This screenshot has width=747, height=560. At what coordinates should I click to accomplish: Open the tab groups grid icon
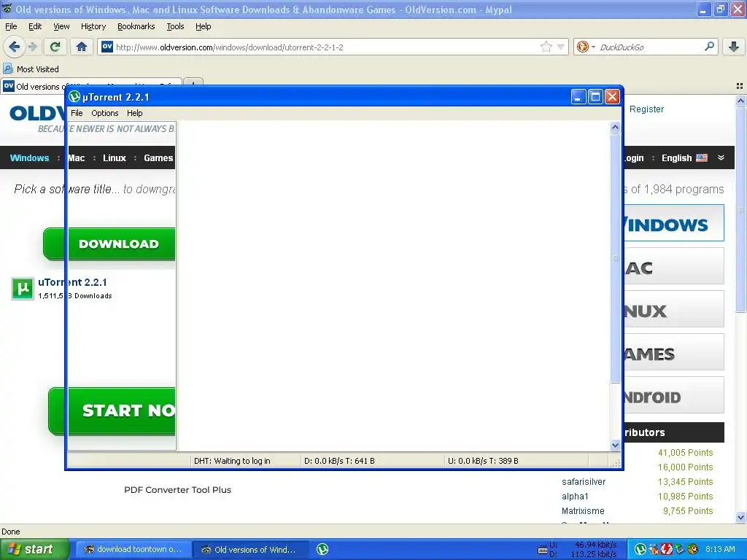tap(740, 86)
